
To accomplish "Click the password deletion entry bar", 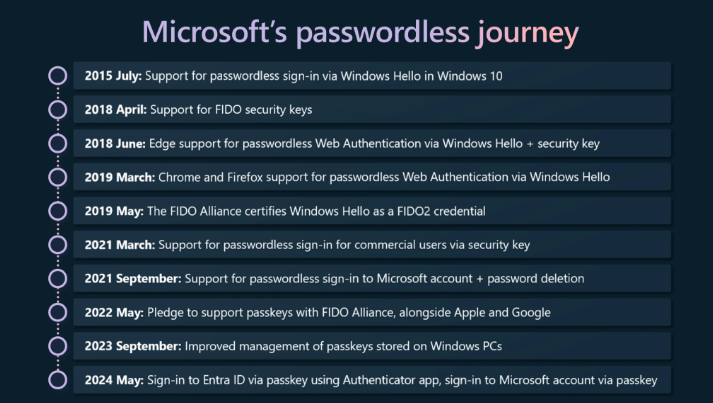I will [372, 278].
